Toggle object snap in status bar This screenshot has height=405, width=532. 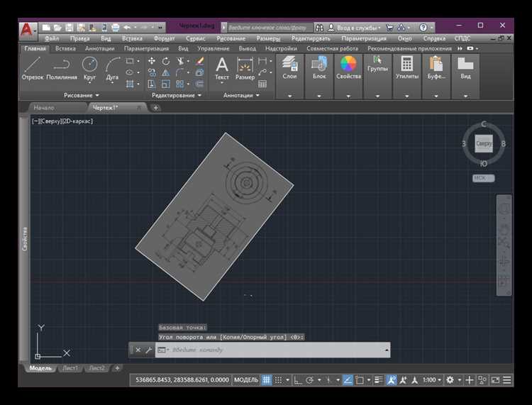tap(360, 380)
